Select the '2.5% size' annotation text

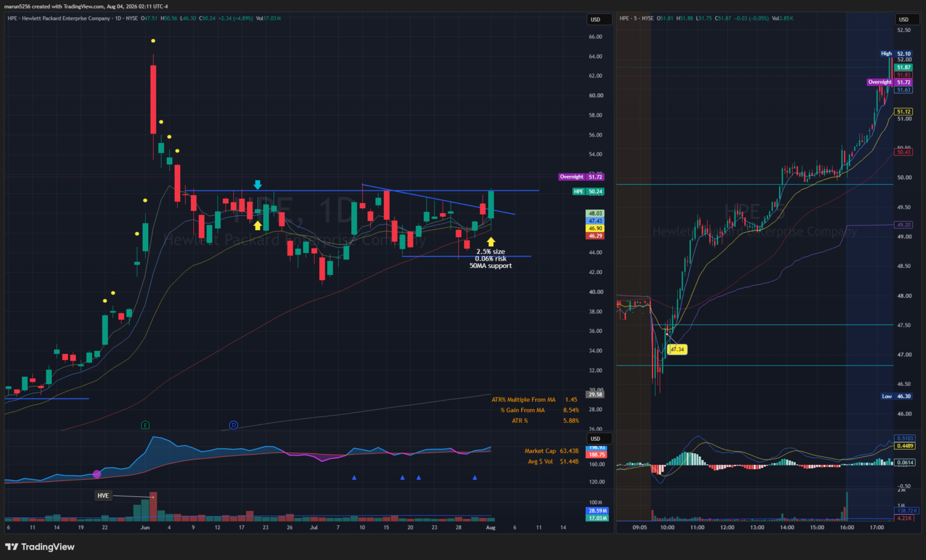point(491,252)
